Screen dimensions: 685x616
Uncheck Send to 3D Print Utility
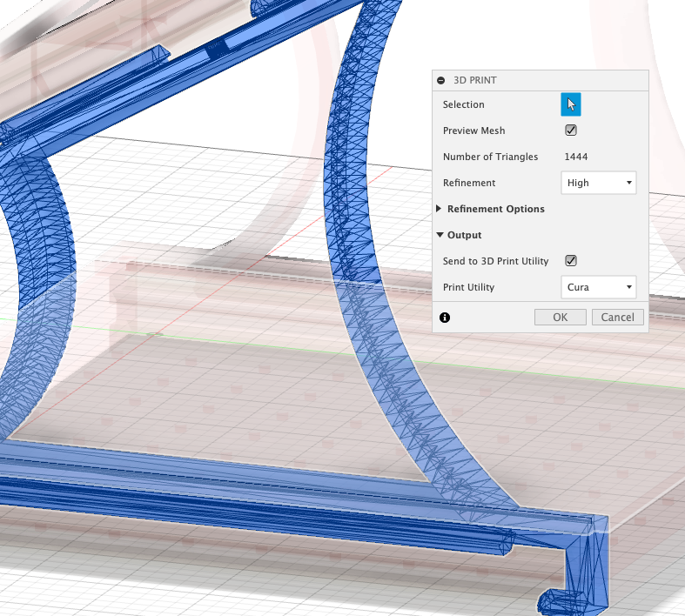click(x=570, y=261)
